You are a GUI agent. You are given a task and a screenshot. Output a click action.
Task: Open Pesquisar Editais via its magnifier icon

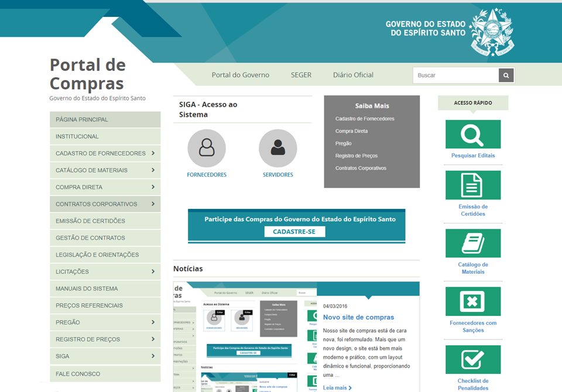tap(472, 134)
